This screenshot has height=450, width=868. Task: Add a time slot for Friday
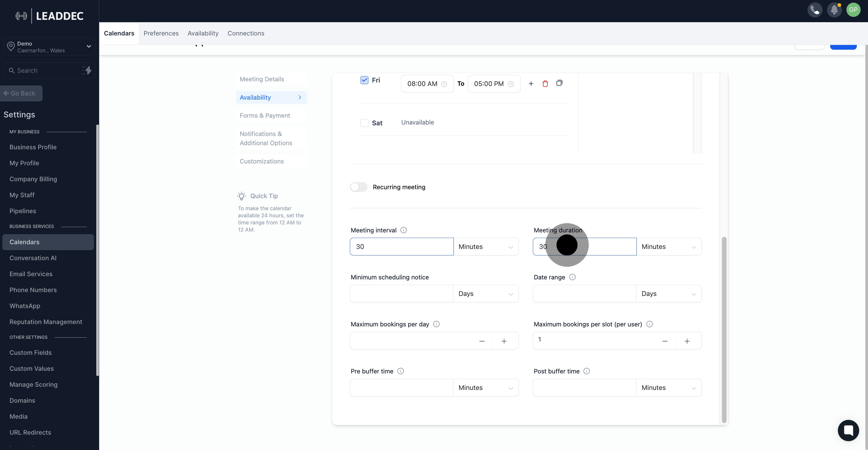tap(531, 84)
